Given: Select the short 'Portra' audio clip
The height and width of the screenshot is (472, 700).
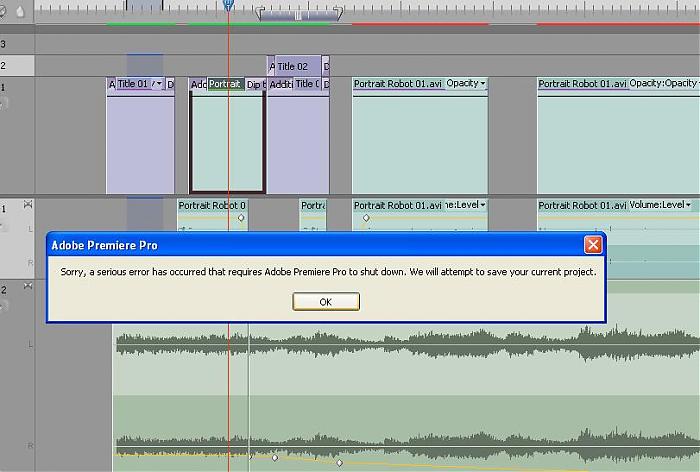Looking at the screenshot, I should [x=312, y=215].
